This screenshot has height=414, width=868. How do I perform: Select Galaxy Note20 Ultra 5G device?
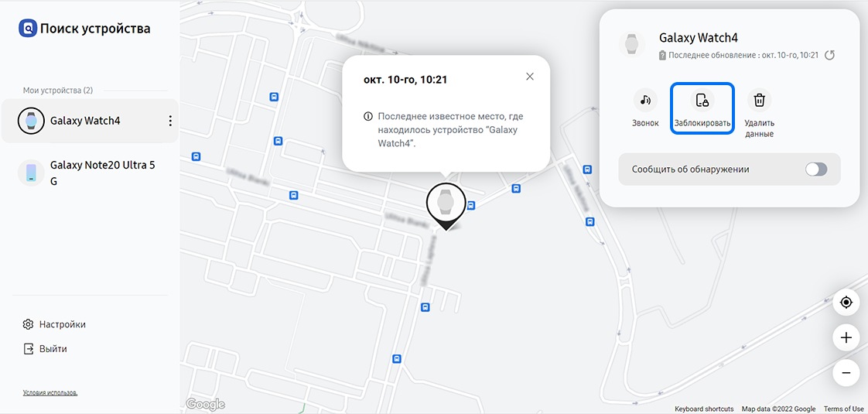[90, 173]
